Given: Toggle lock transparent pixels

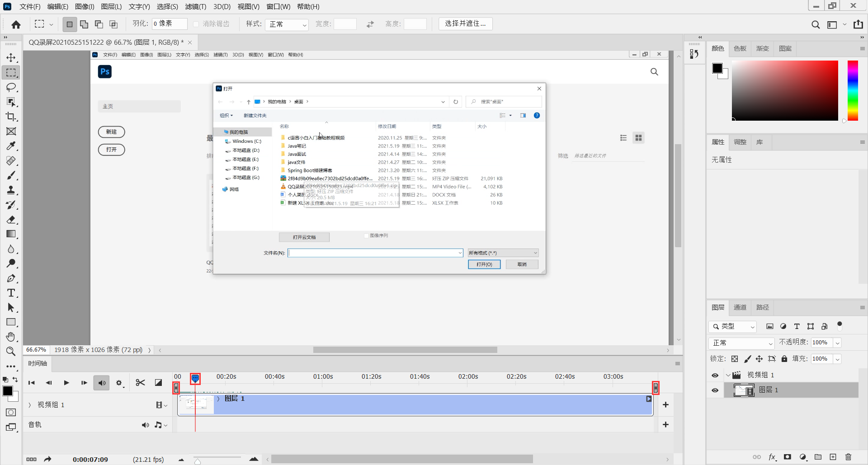Looking at the screenshot, I should (735, 359).
